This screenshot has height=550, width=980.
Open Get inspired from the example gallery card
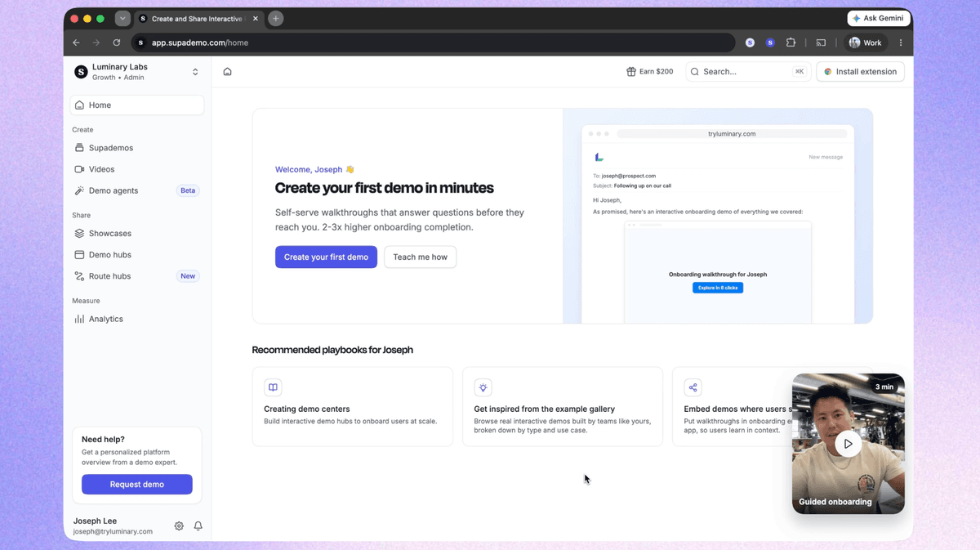click(563, 406)
